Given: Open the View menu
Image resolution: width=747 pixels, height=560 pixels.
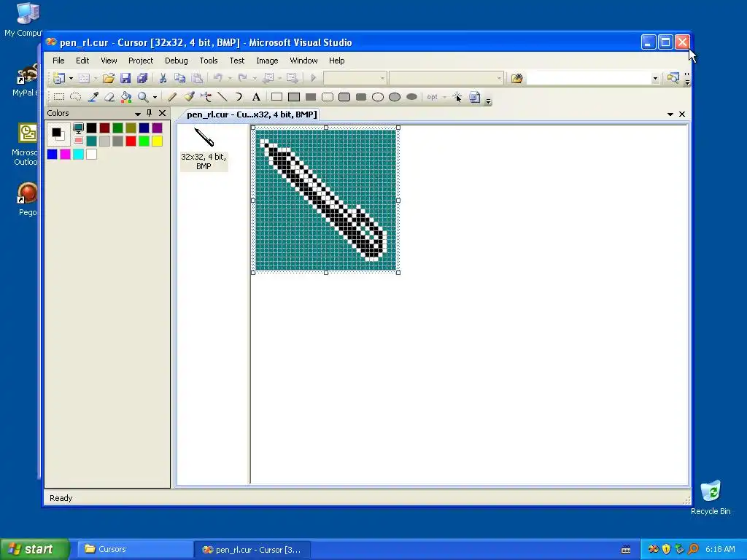Looking at the screenshot, I should coord(109,61).
